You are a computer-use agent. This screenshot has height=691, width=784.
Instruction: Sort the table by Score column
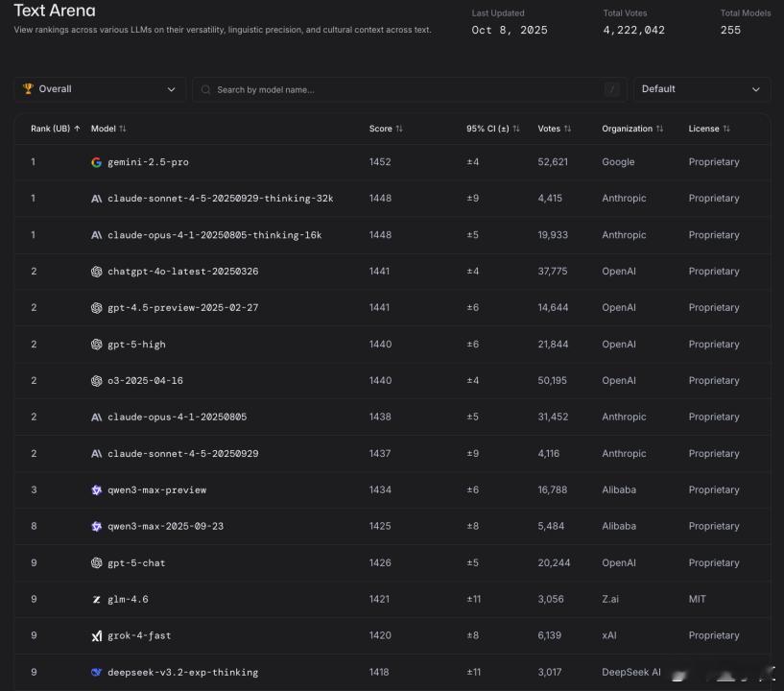coord(386,129)
